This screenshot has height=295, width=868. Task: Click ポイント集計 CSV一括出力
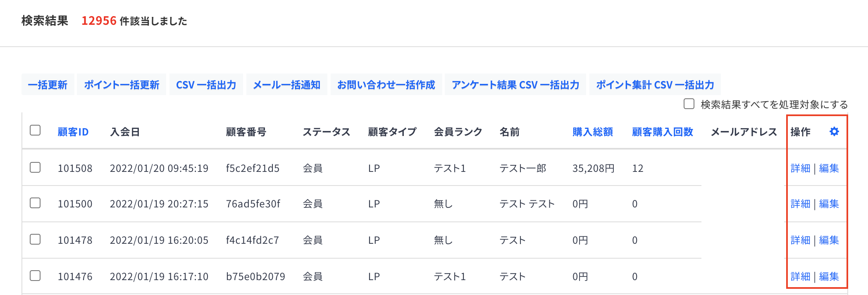click(x=655, y=85)
